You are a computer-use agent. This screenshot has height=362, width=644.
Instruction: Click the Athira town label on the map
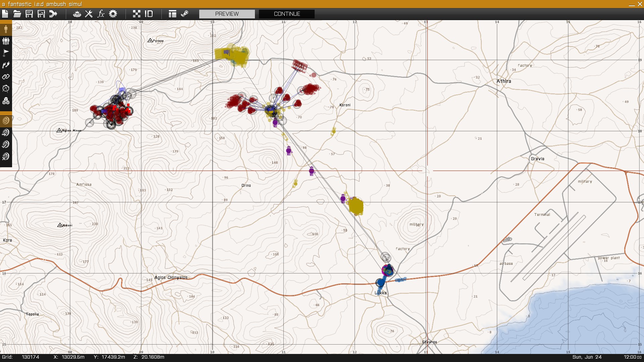coord(504,81)
